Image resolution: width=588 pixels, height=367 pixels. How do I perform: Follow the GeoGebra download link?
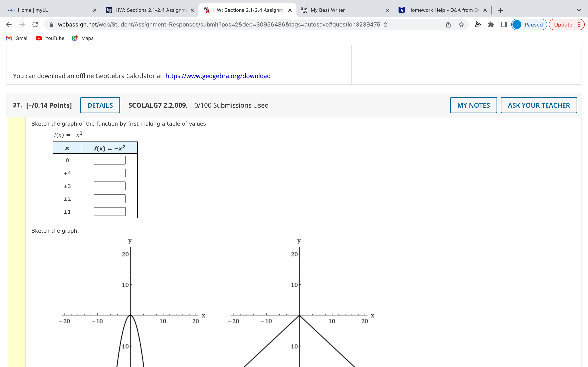(x=218, y=76)
